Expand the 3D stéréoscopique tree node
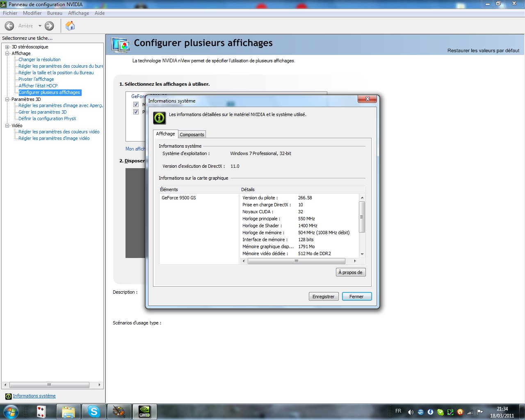This screenshot has width=525, height=420. coord(7,47)
